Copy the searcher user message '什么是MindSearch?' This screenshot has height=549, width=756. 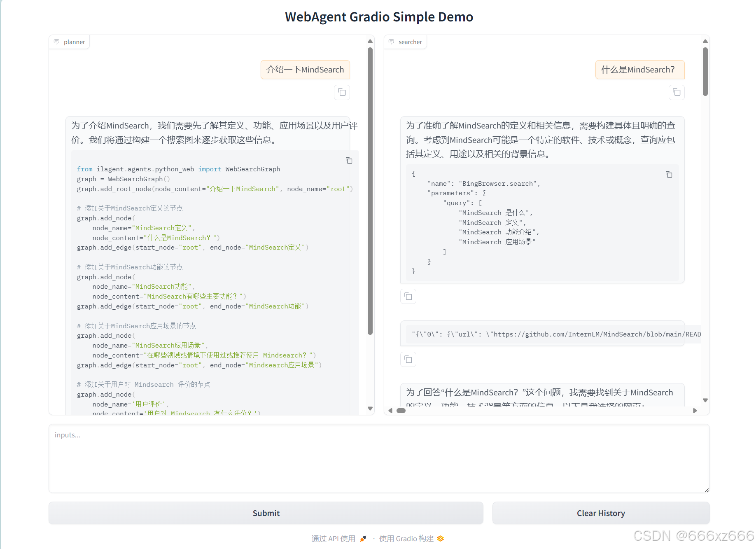click(677, 92)
